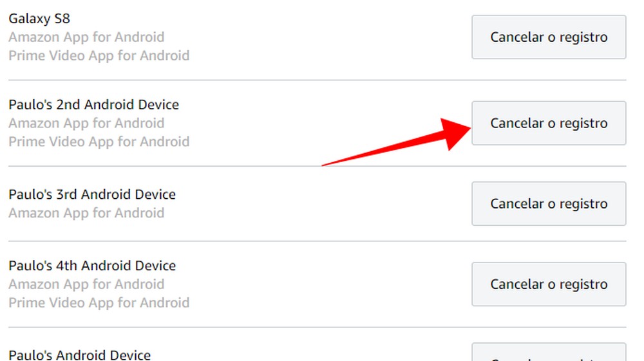Select the Paulo's 4th Android Device title
The height and width of the screenshot is (361, 644).
click(x=92, y=266)
